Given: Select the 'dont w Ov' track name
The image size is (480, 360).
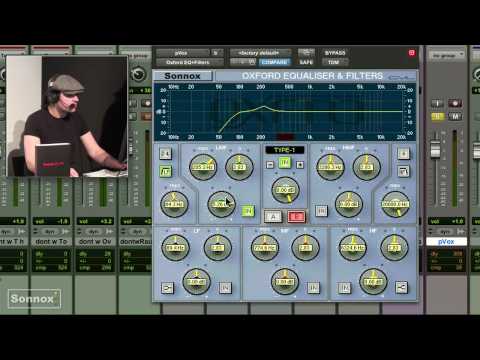Looking at the screenshot, I should [95, 241].
